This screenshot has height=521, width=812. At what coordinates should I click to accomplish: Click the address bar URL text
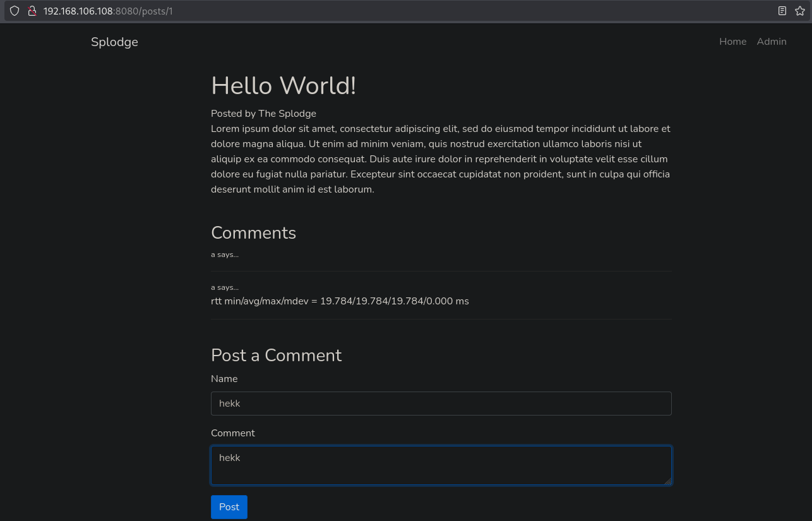(x=107, y=11)
